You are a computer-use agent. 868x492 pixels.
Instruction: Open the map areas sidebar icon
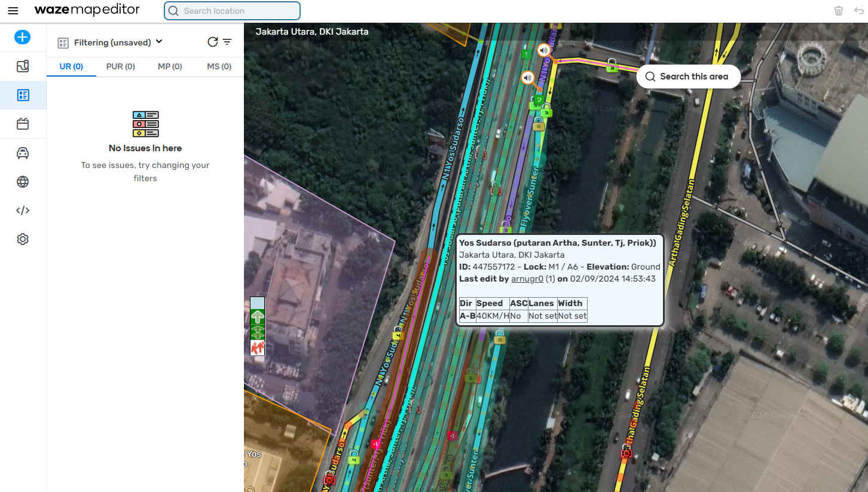[23, 66]
